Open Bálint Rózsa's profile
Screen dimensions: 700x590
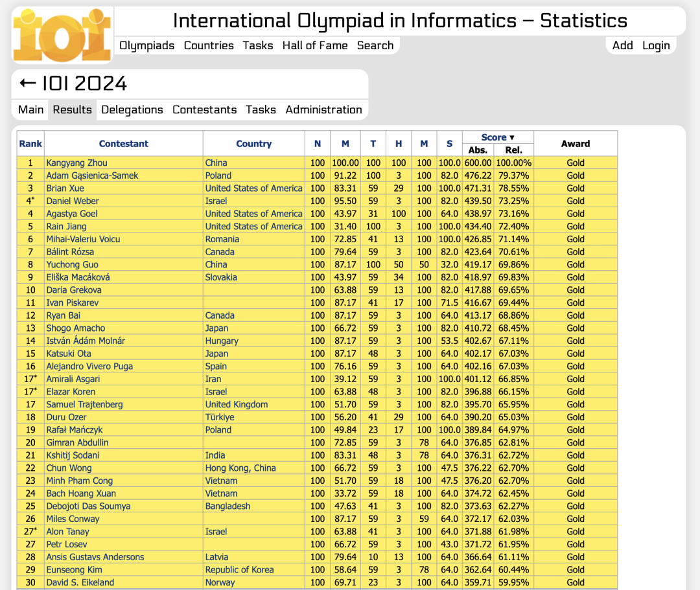coord(70,252)
